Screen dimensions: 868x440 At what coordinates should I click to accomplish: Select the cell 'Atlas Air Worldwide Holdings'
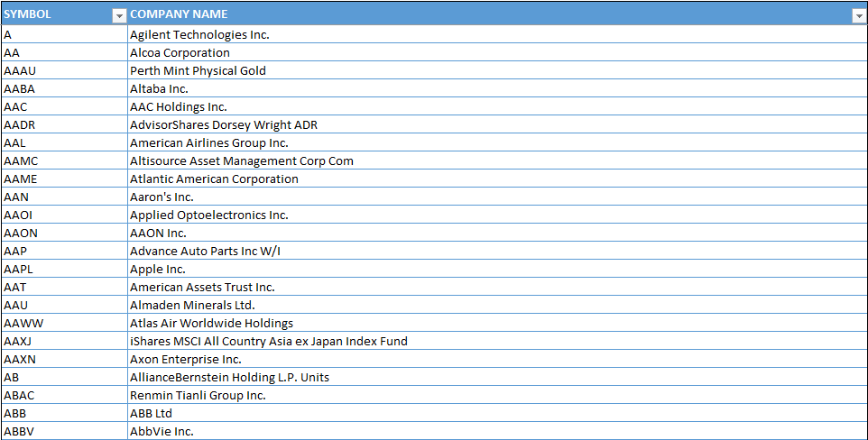point(497,323)
